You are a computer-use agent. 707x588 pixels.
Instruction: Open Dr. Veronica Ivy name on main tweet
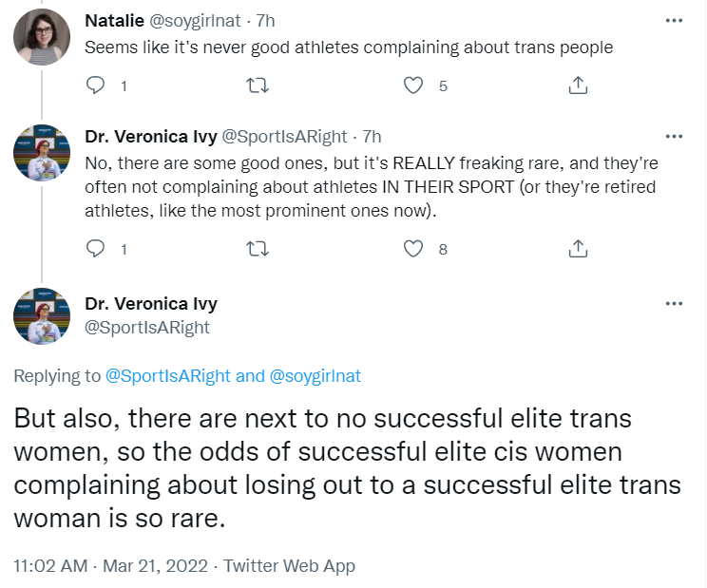(151, 304)
